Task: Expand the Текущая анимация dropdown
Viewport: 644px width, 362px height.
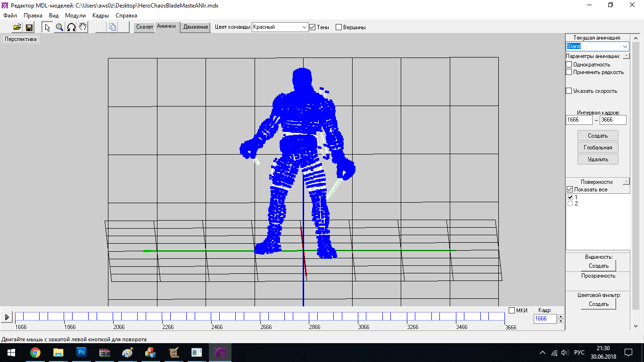Action: [x=625, y=47]
